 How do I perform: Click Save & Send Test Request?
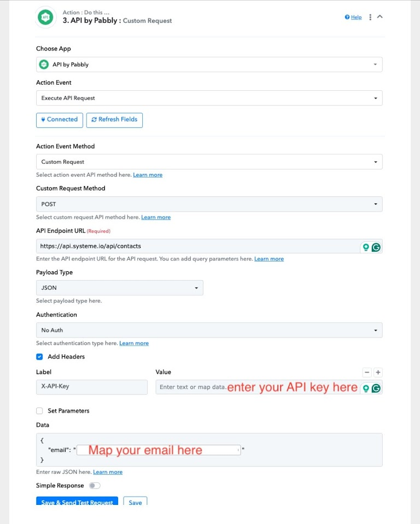click(x=77, y=500)
